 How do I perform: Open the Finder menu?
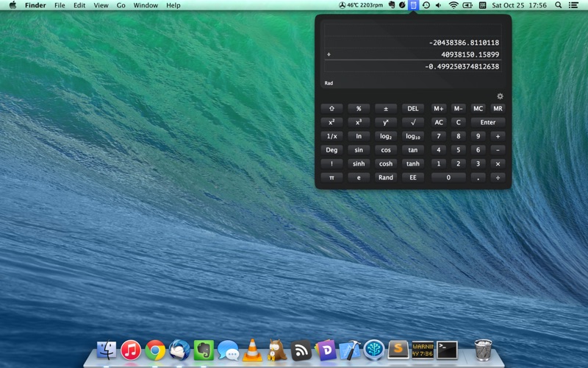point(35,5)
